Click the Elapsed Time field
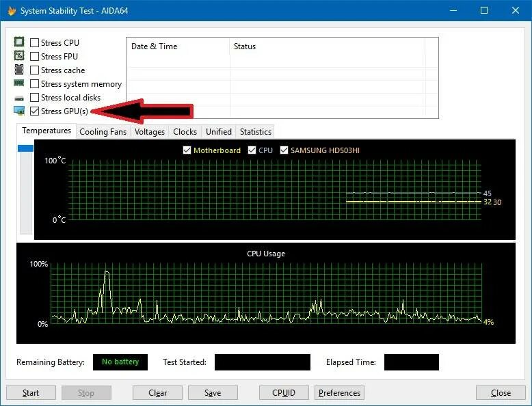The image size is (532, 406). 411,362
